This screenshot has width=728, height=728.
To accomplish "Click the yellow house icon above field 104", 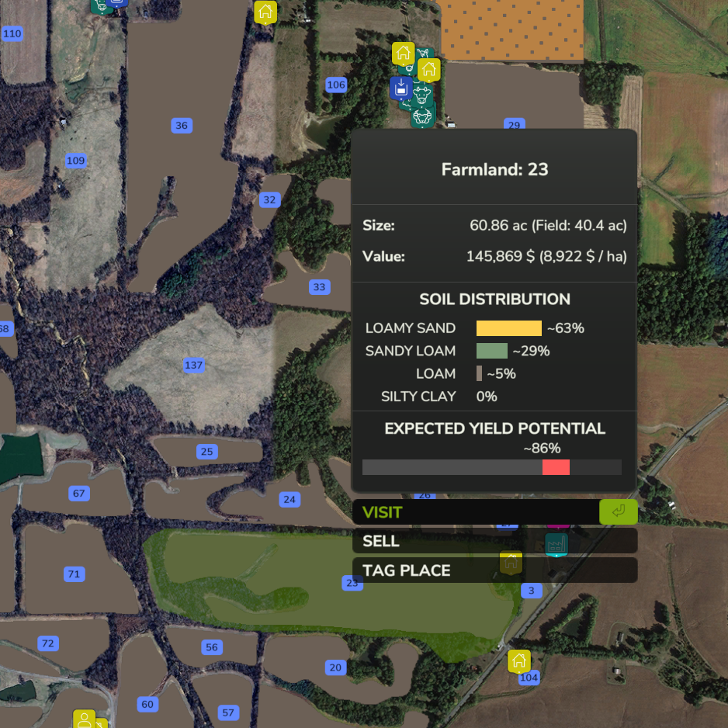I will tap(518, 661).
